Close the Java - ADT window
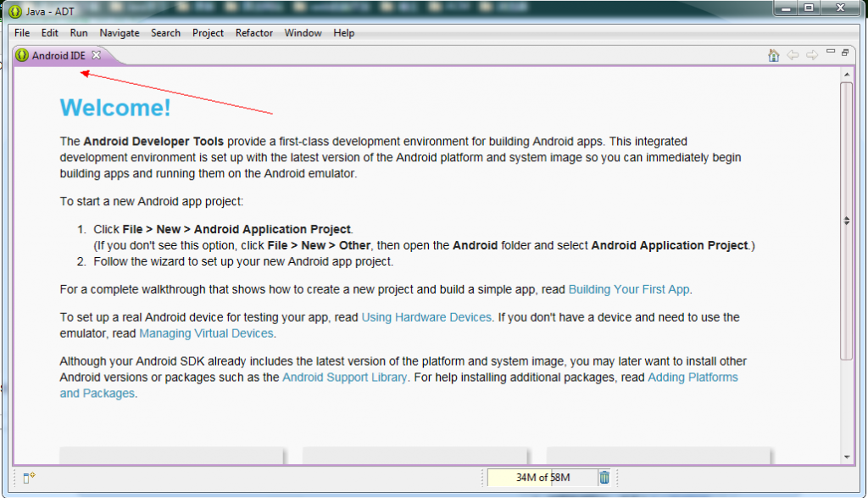 coord(840,8)
